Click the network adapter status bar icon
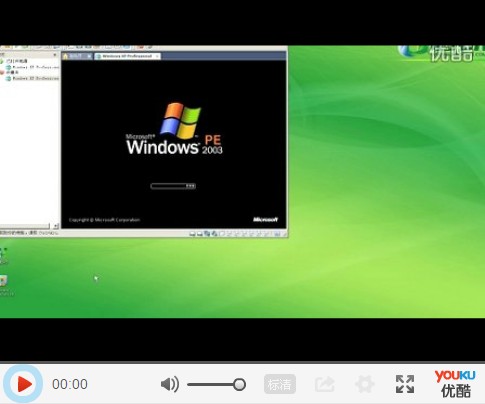The width and height of the screenshot is (485, 404). [207, 234]
